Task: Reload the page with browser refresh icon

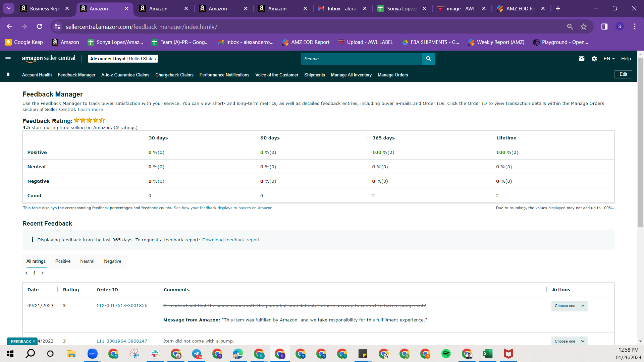Action: 40,26
